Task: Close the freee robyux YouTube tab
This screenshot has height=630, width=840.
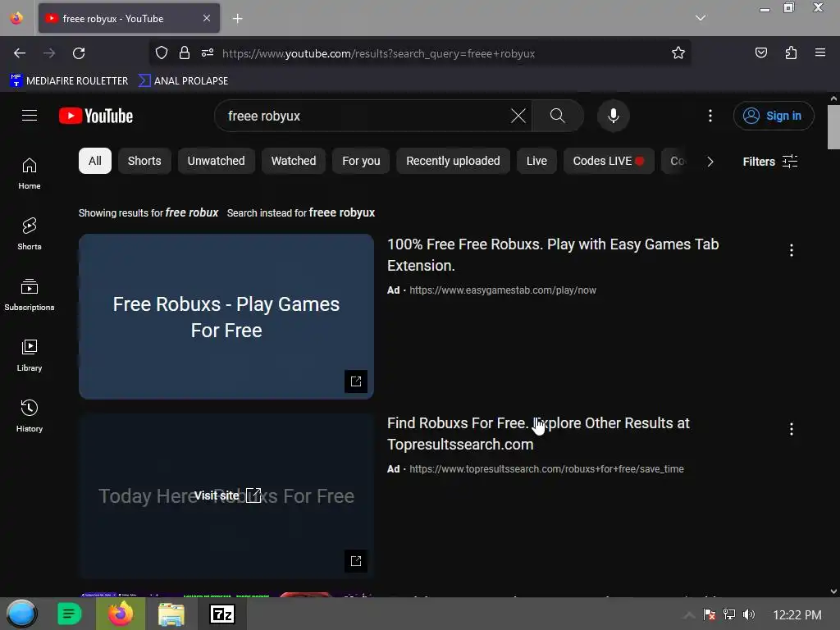Action: pyautogui.click(x=207, y=18)
